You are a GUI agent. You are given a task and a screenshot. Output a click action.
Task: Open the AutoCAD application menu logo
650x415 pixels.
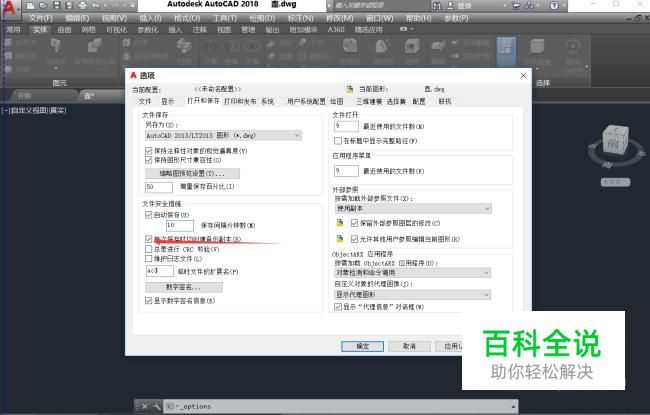pyautogui.click(x=8, y=8)
